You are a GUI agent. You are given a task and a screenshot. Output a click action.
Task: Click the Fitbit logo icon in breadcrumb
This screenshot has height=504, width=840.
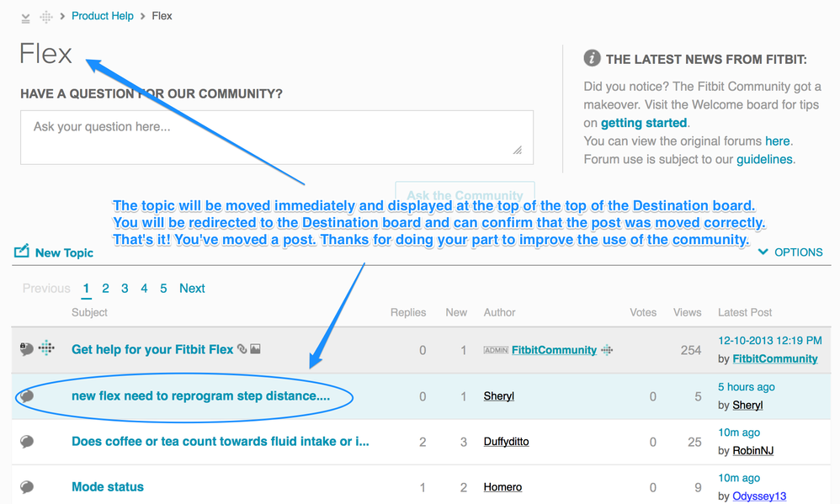tap(45, 17)
